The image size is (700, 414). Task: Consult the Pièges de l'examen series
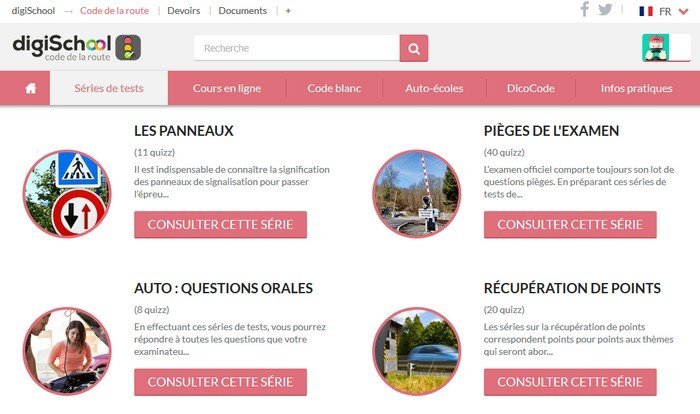[570, 225]
